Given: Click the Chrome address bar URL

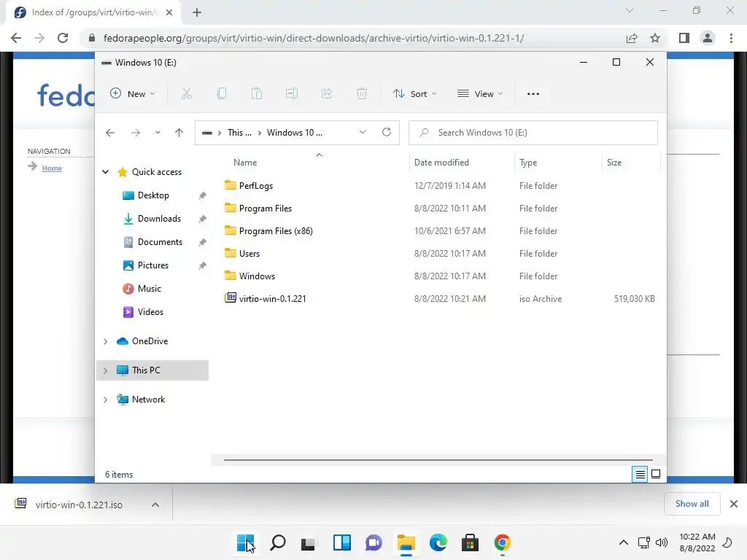Looking at the screenshot, I should click(x=314, y=38).
